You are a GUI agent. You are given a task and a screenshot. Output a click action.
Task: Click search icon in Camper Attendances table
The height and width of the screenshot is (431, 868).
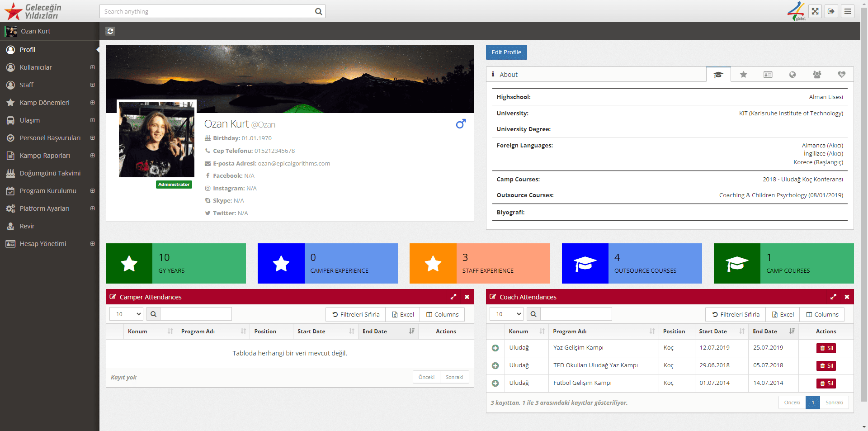point(153,314)
